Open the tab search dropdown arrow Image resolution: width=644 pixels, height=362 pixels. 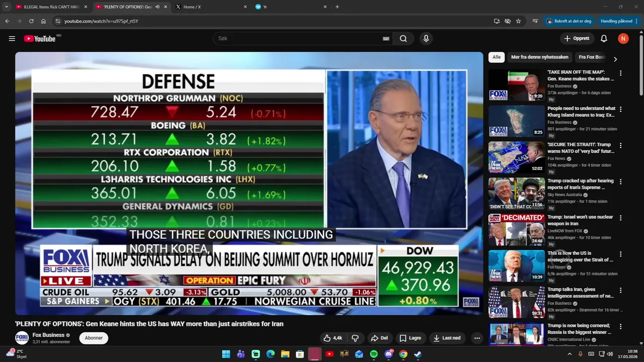[6, 7]
